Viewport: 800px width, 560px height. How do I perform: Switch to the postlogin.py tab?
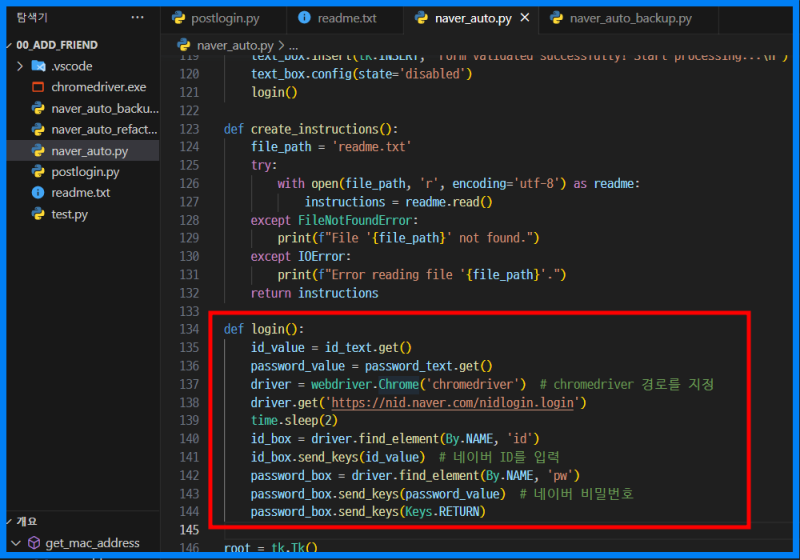click(x=224, y=18)
